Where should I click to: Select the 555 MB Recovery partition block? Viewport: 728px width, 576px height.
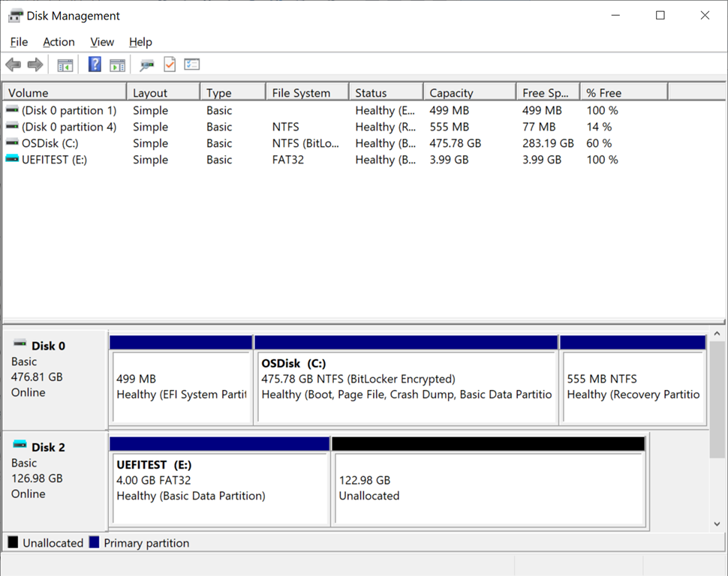(x=633, y=386)
